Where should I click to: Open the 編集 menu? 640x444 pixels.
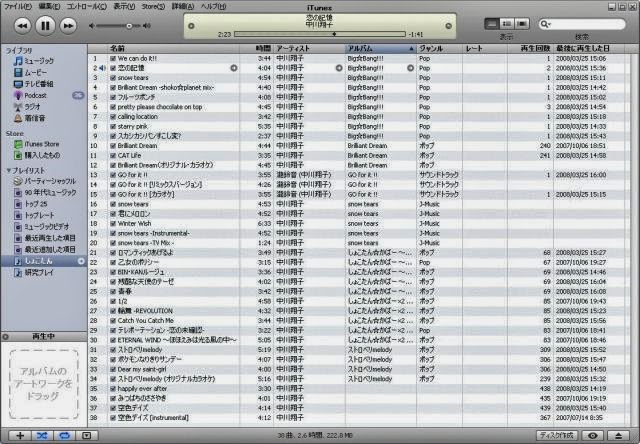[x=49, y=6]
